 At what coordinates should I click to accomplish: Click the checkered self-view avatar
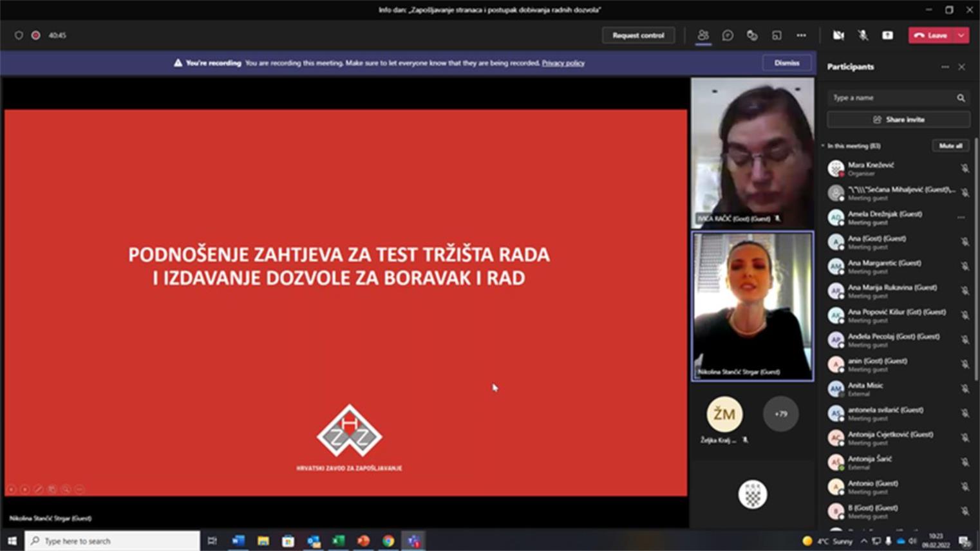752,494
